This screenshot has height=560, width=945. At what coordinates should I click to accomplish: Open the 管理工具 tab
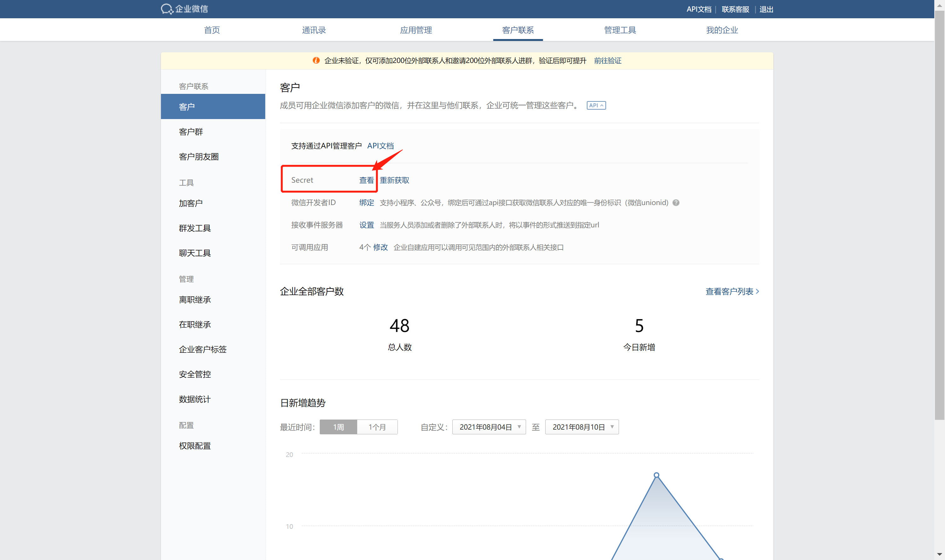pos(620,30)
